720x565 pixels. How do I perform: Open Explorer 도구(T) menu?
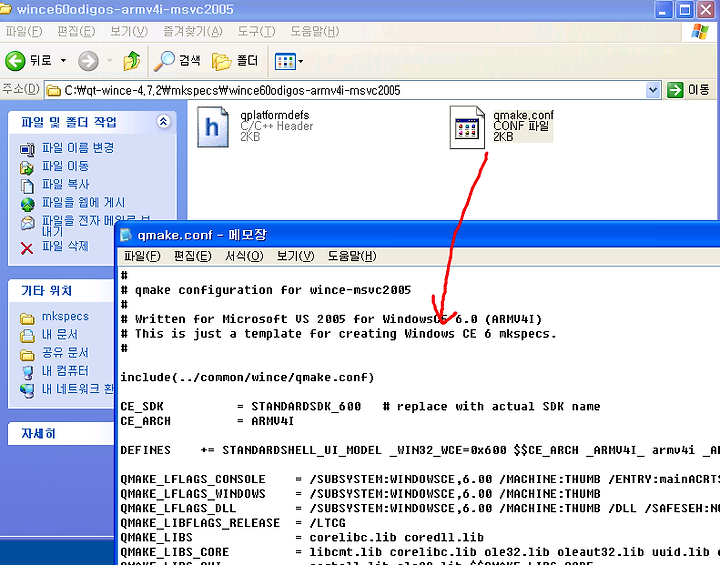coord(256,31)
